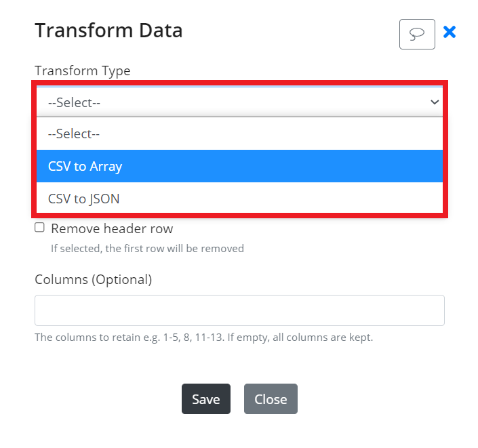Dismiss the dialog with the blue X
Viewport: 478px width, 448px height.
click(x=450, y=32)
